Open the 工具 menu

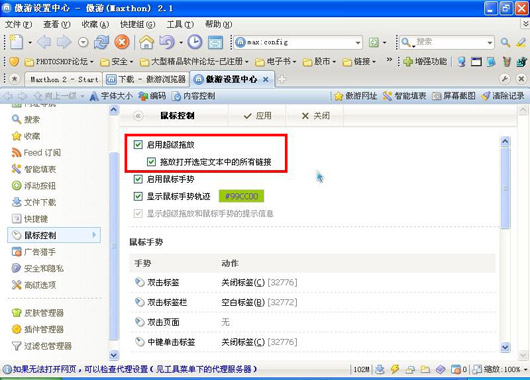pyautogui.click(x=180, y=24)
